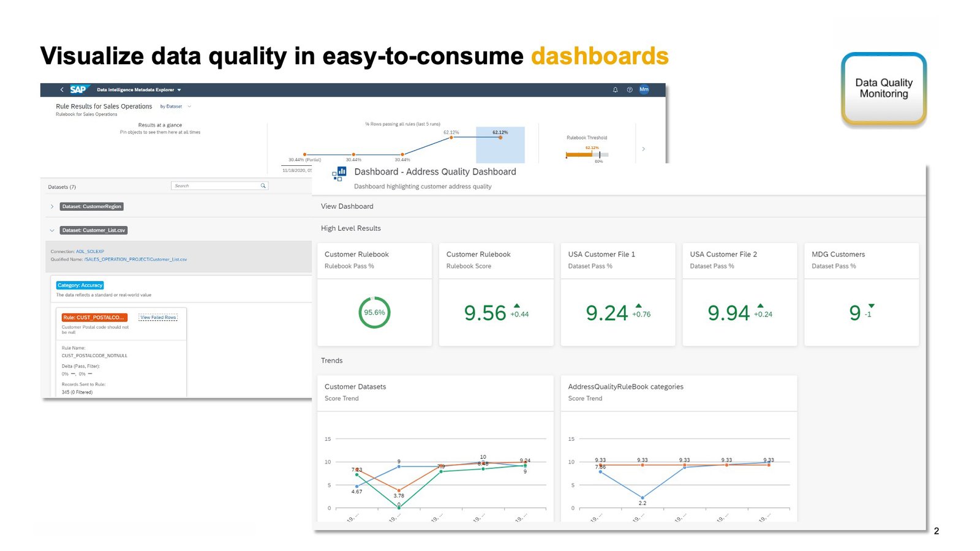
Task: Collapse the Dataset: Customer_List.csv row
Action: pos(52,230)
